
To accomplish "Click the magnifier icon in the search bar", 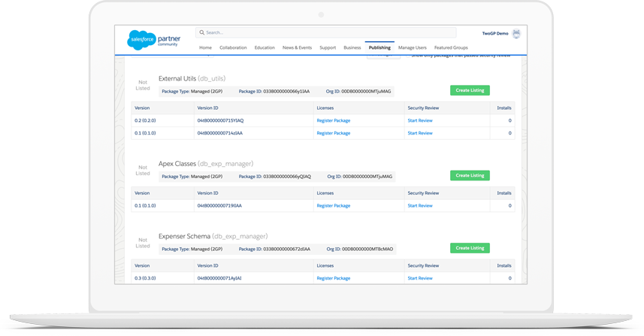I will tap(201, 32).
